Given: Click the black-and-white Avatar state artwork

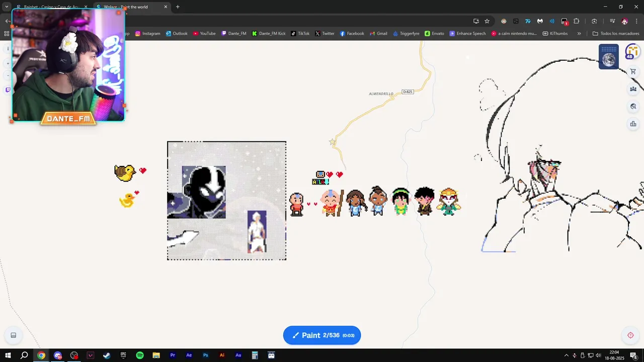Looking at the screenshot, I should [x=204, y=192].
